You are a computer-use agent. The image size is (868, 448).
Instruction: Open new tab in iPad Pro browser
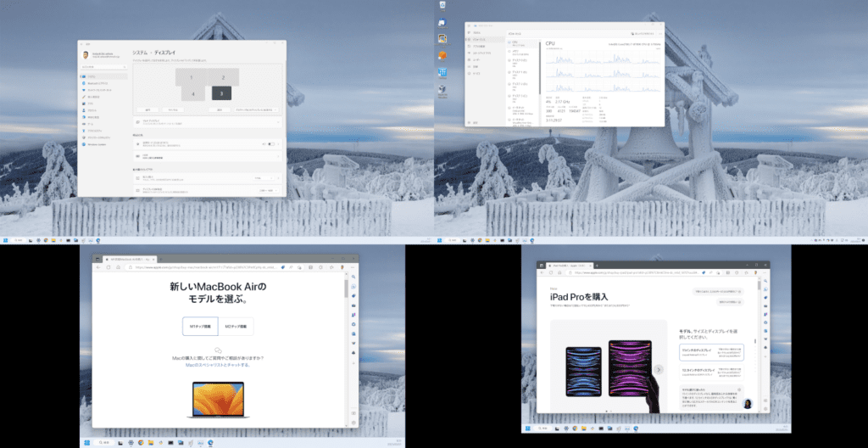(x=597, y=266)
